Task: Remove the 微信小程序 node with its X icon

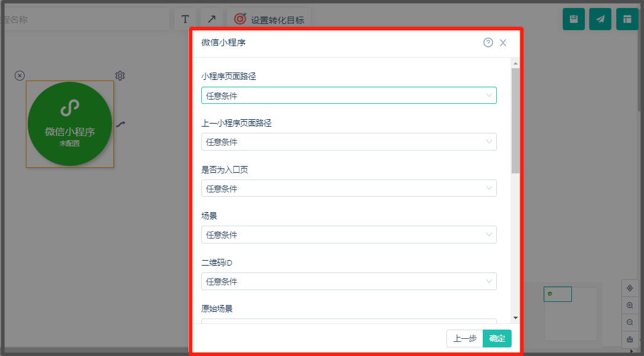Action: click(20, 76)
